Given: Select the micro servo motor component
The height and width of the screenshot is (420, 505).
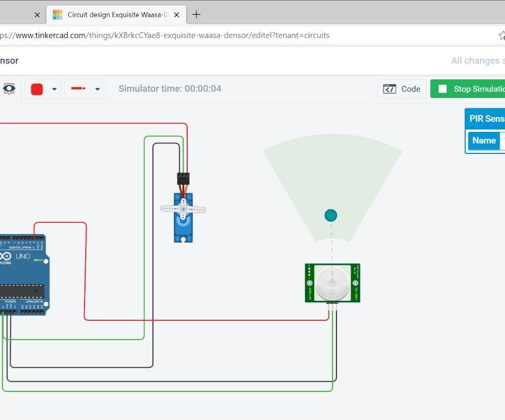Looking at the screenshot, I should click(x=183, y=217).
